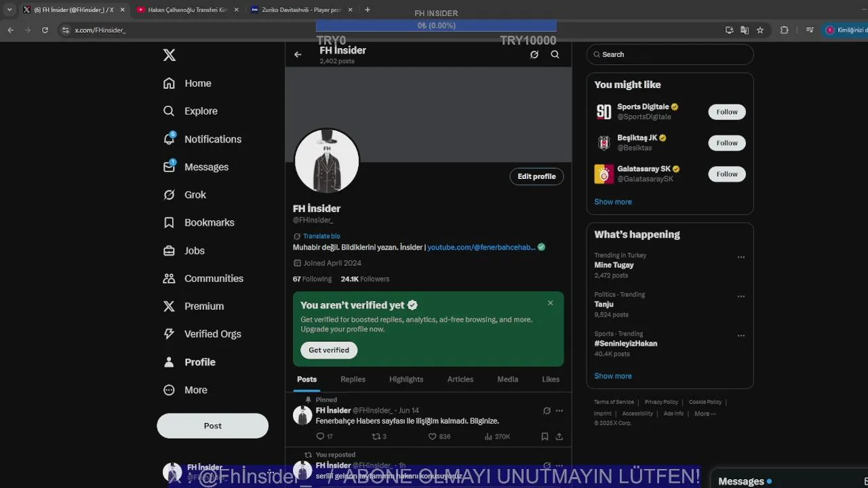The width and height of the screenshot is (868, 488).
Task: Open Bookmarks in the sidebar
Action: (x=199, y=222)
